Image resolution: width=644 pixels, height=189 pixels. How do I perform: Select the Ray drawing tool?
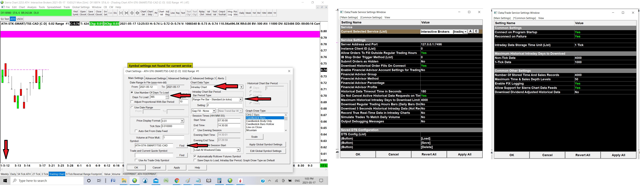178,13
